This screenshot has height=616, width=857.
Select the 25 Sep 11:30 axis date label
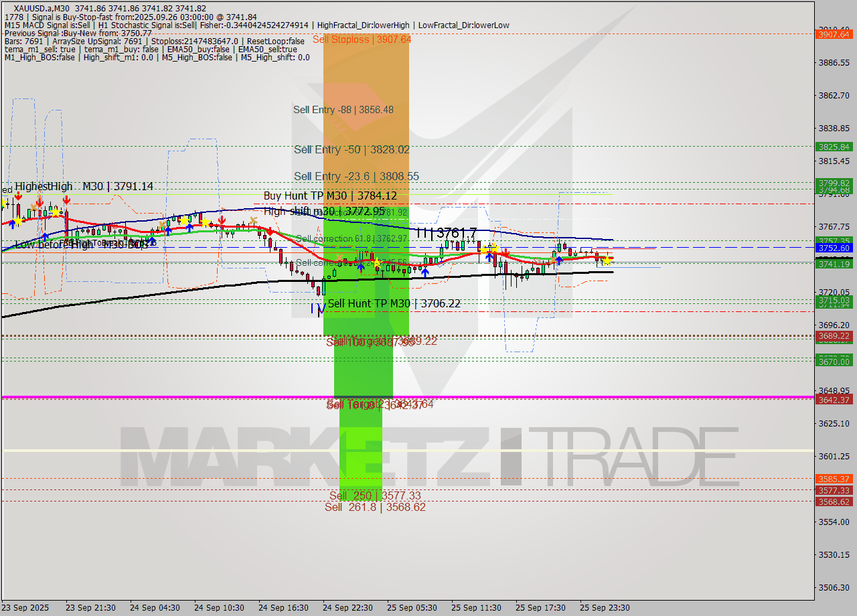tap(476, 608)
